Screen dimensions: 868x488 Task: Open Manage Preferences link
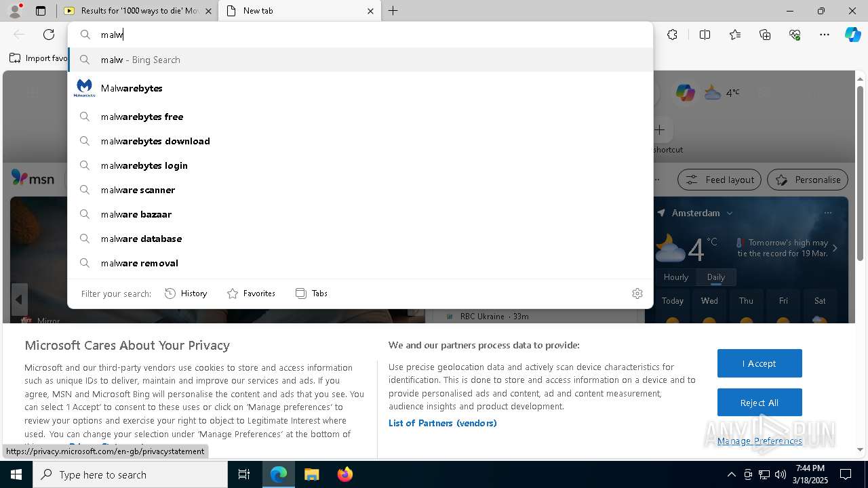point(759,441)
